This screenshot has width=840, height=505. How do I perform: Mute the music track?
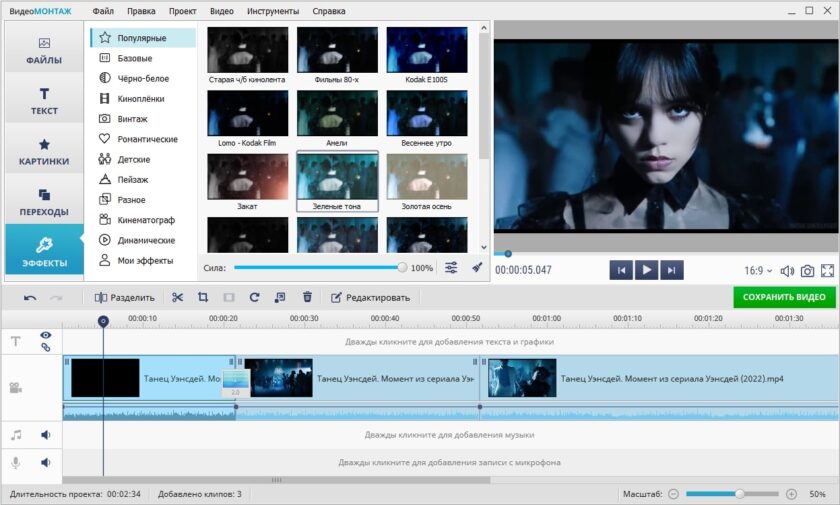[x=45, y=435]
